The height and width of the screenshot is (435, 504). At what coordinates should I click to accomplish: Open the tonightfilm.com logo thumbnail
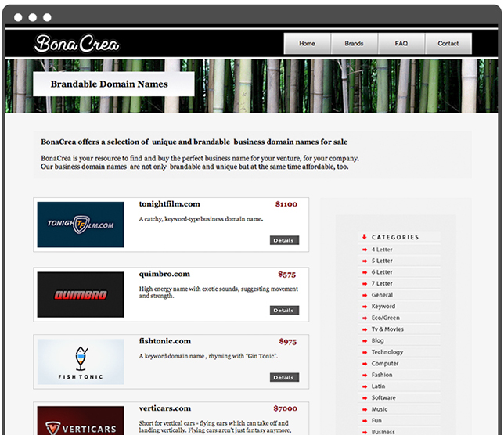point(81,225)
